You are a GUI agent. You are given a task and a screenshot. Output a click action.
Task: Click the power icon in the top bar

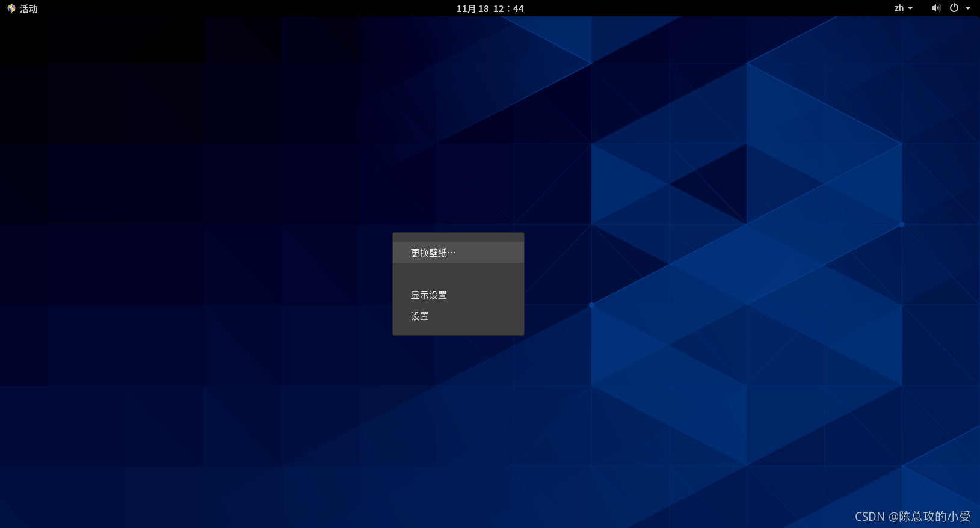coord(954,8)
